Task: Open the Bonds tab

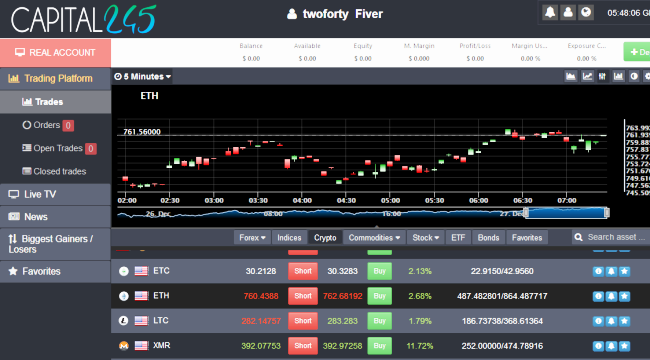Action: (488, 238)
